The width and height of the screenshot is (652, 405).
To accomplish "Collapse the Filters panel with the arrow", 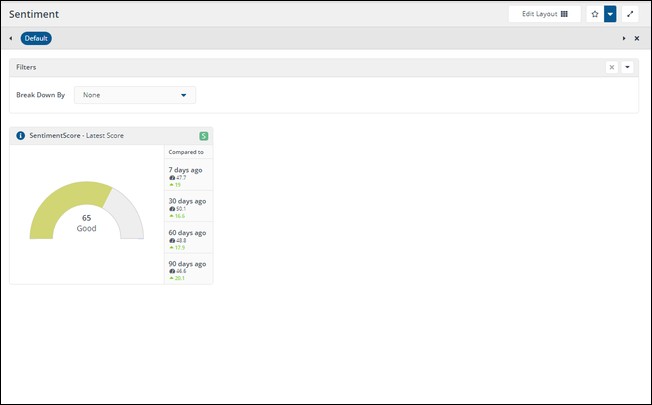I will tap(627, 67).
